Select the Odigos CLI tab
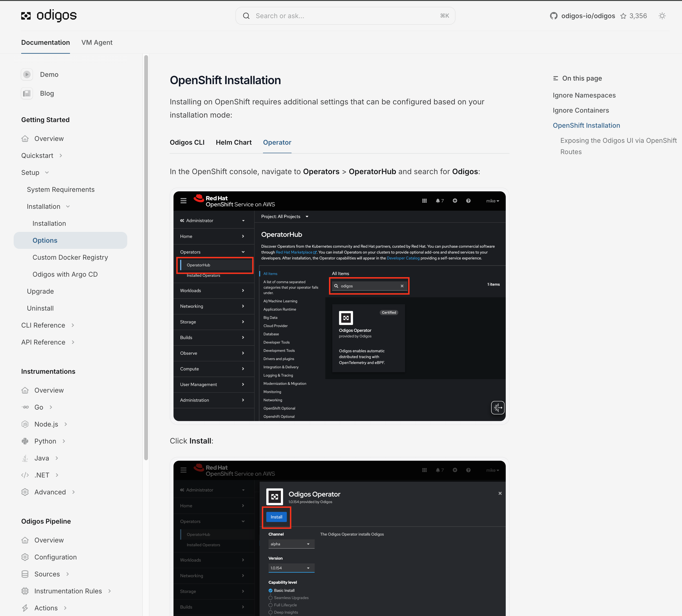This screenshot has width=682, height=616. pos(187,142)
